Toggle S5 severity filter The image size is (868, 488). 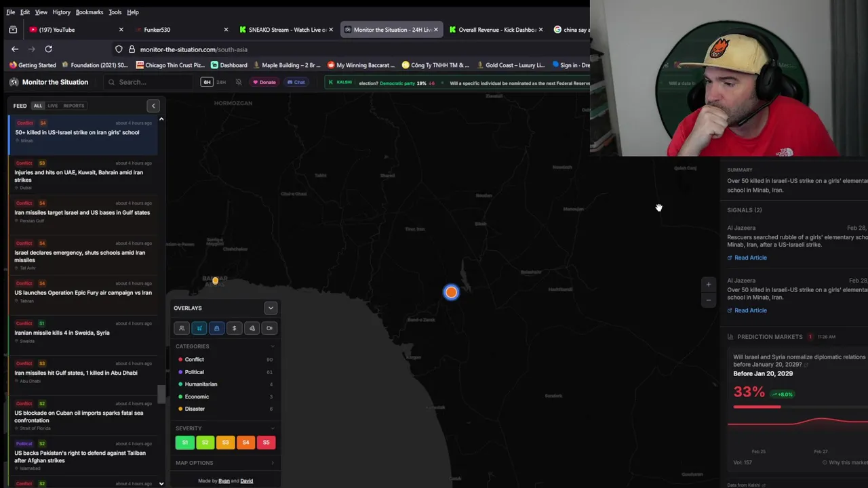click(x=266, y=443)
